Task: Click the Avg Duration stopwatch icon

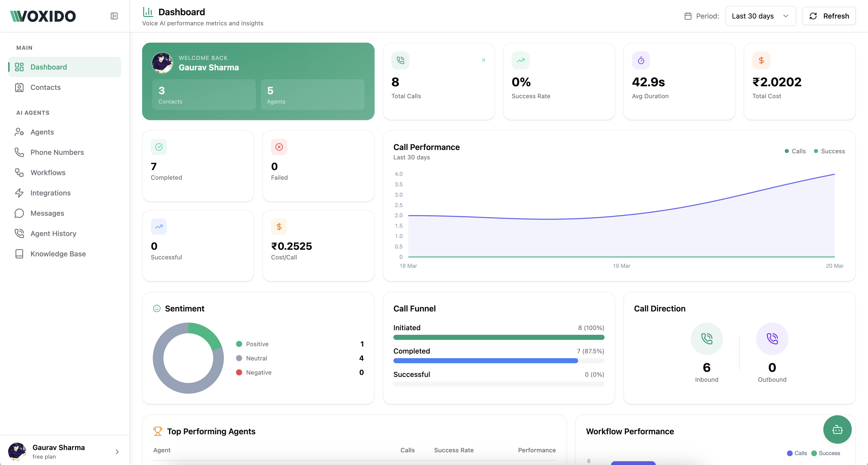Action: (x=641, y=61)
